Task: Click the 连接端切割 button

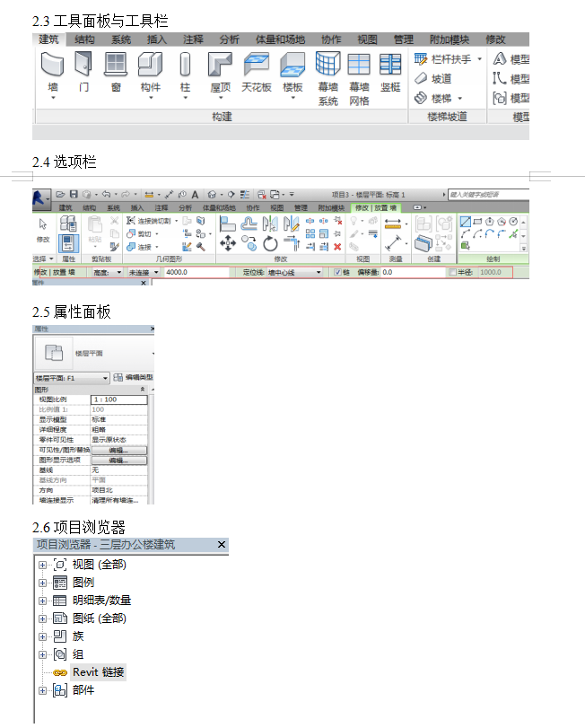Action: 149,221
